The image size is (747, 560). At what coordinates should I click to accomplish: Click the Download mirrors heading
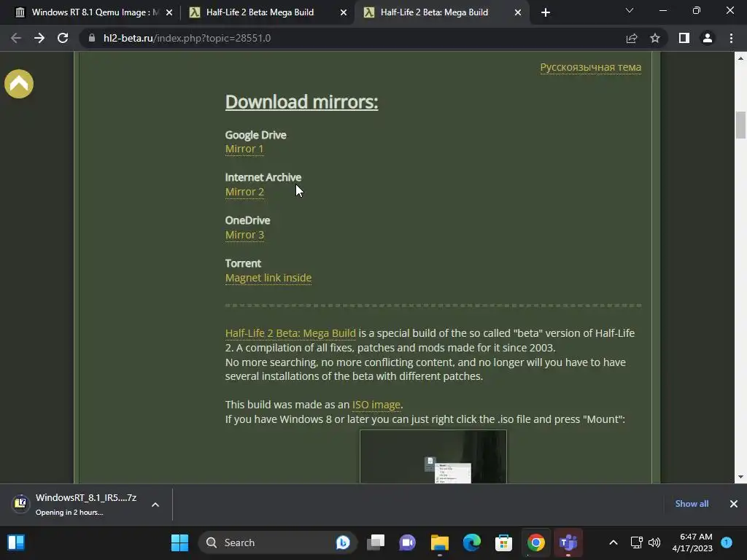pyautogui.click(x=301, y=101)
